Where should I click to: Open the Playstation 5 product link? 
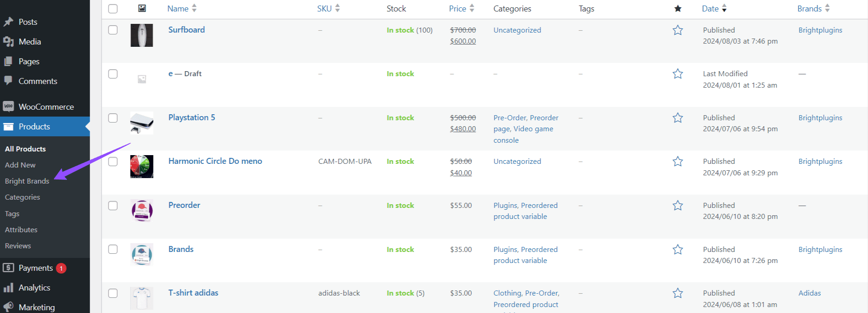pos(192,117)
